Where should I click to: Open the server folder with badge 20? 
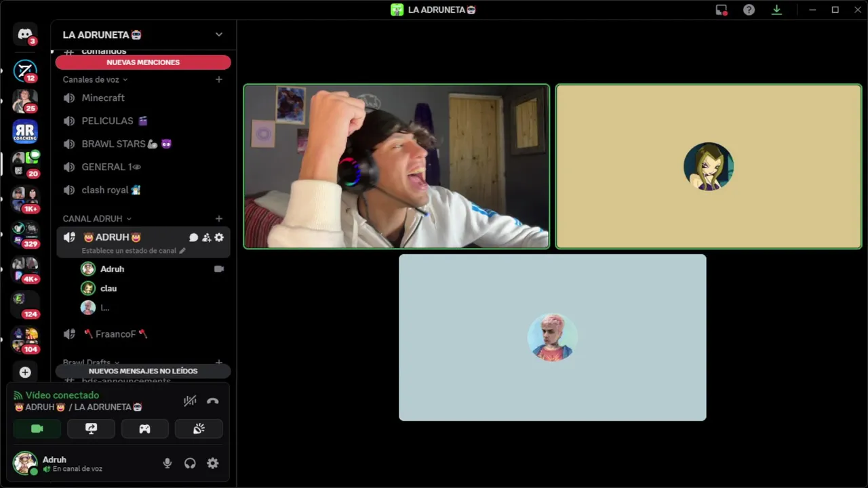coord(25,163)
